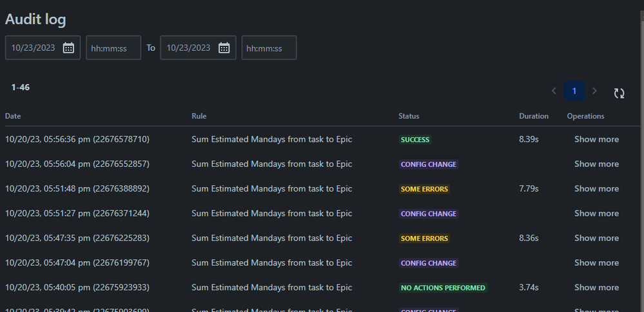Click the NO ACTIONS PERFORMED status badge
This screenshot has width=644, height=312.
click(443, 288)
